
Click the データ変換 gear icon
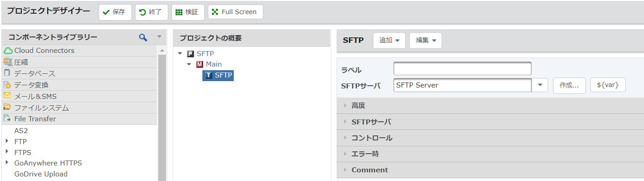click(x=7, y=85)
